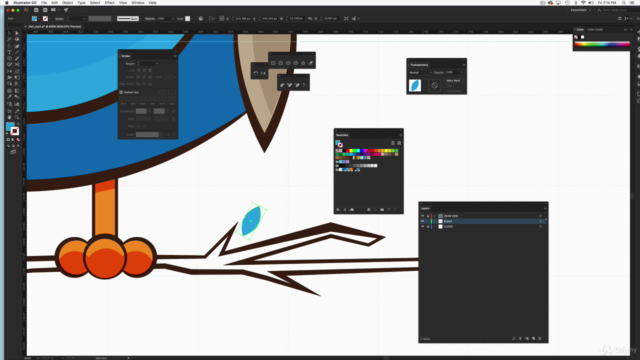Hide the Branch layer using its eye icon

tap(422, 221)
